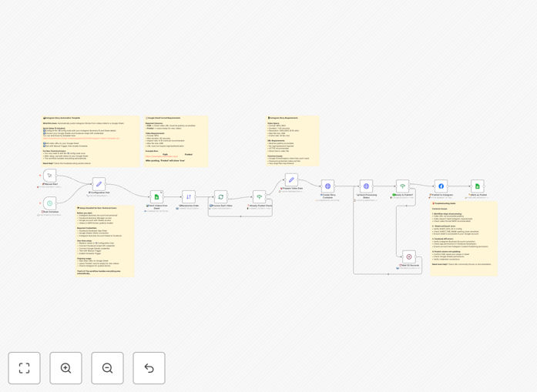Select the Setup Checklist sticky note
Image resolution: width=537 pixels, height=392 pixels.
pos(105,241)
